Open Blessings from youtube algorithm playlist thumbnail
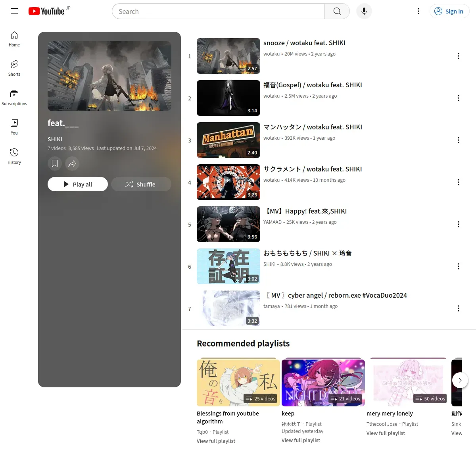The height and width of the screenshot is (454, 476). (238, 382)
